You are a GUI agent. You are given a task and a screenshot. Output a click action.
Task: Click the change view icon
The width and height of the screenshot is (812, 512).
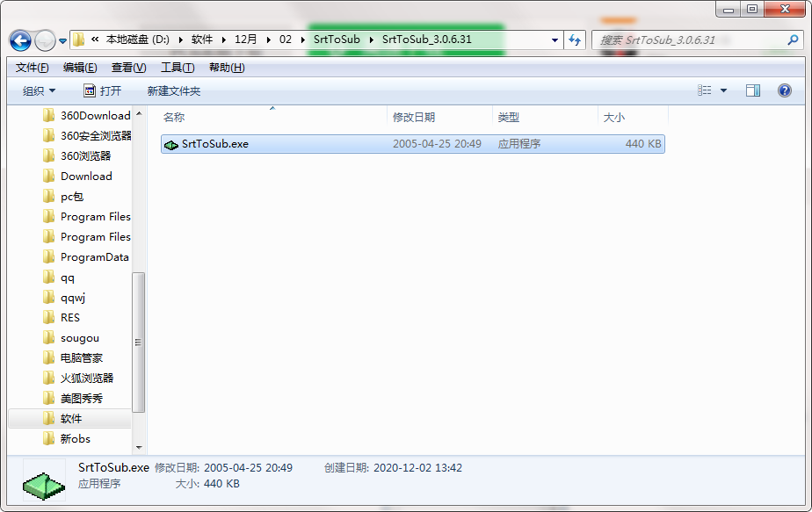(x=704, y=90)
